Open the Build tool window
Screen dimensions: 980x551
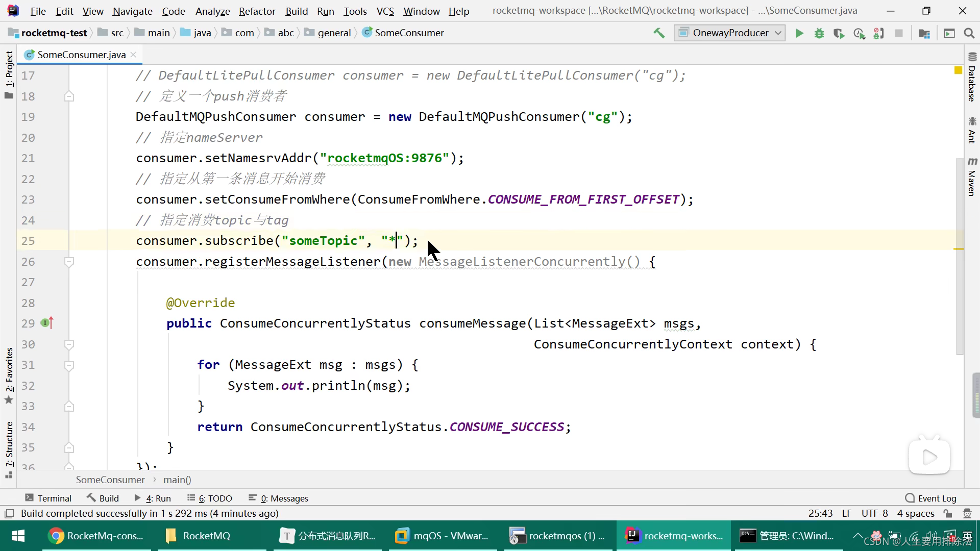tap(103, 498)
